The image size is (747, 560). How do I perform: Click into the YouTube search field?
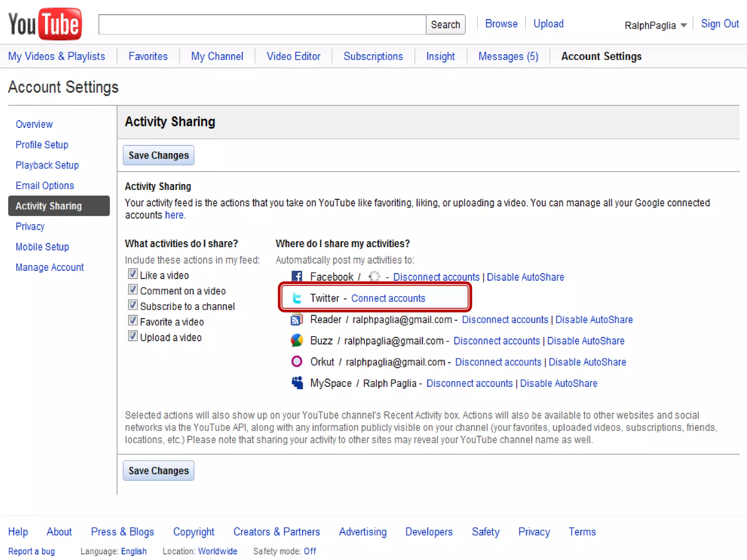click(x=262, y=24)
